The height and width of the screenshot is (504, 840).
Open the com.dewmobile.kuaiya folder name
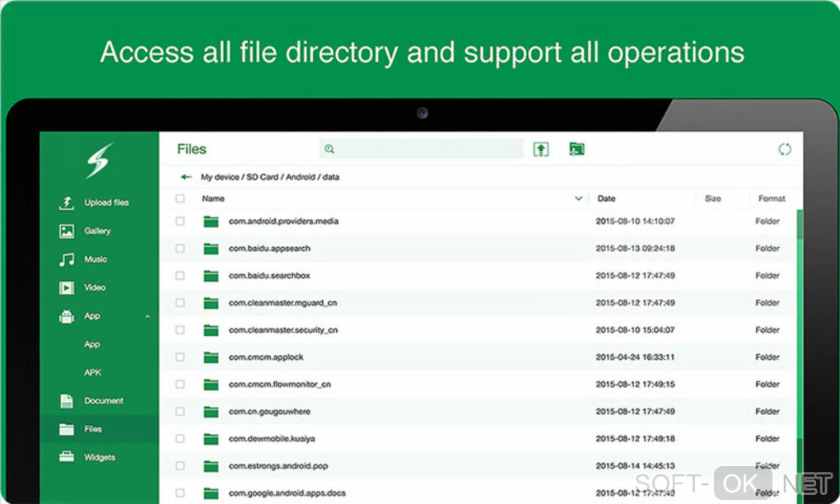point(272,439)
